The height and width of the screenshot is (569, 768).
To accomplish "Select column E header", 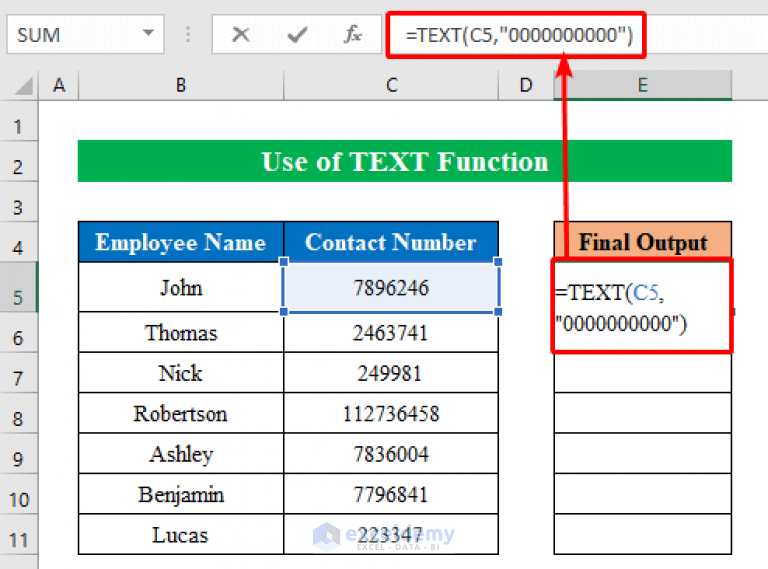I will (643, 85).
